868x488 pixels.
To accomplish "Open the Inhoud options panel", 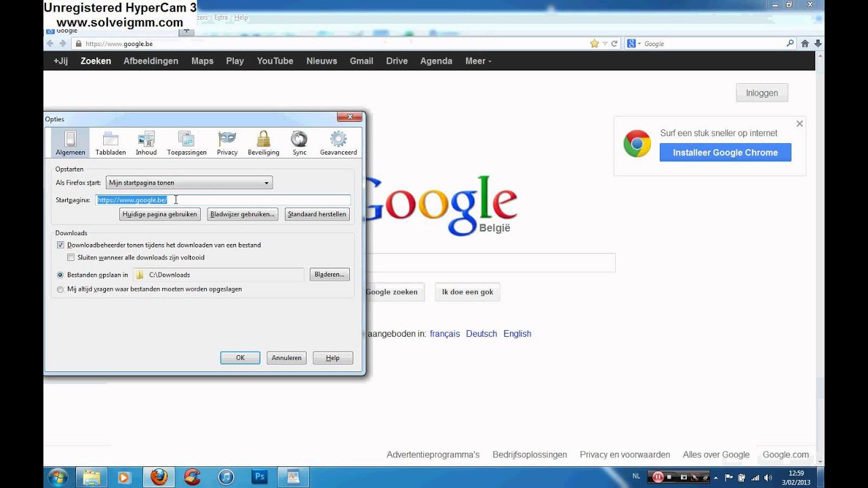I will click(x=146, y=143).
